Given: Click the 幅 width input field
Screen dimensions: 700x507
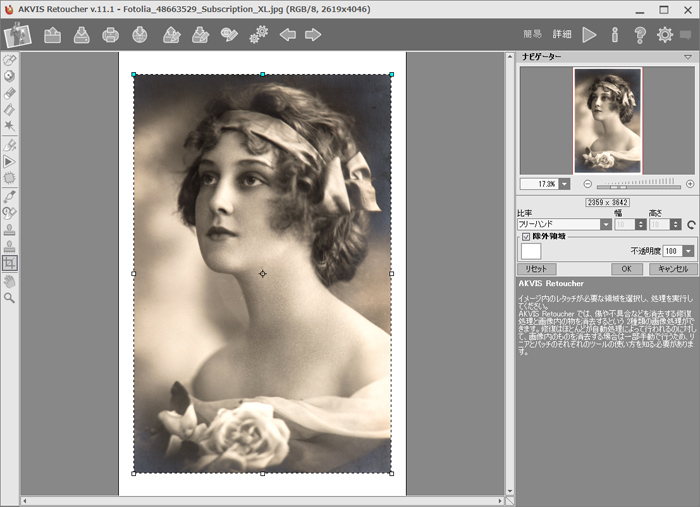Looking at the screenshot, I should (x=625, y=224).
